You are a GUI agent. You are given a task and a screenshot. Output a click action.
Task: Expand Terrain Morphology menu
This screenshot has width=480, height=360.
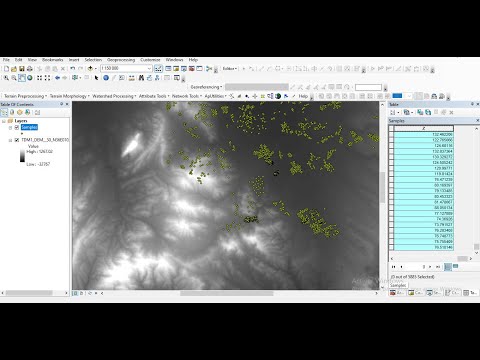click(69, 96)
